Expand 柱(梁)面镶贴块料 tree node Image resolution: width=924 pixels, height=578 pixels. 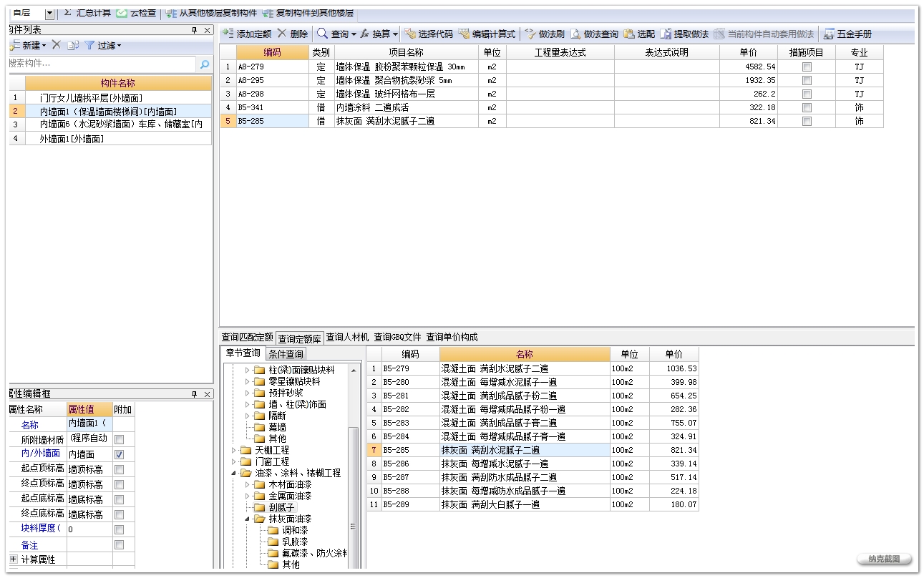248,371
